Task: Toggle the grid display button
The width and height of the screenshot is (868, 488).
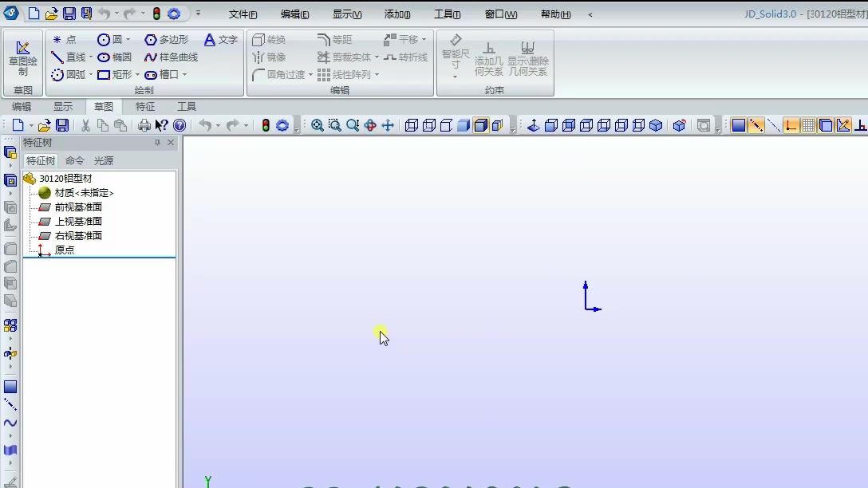Action: 808,125
